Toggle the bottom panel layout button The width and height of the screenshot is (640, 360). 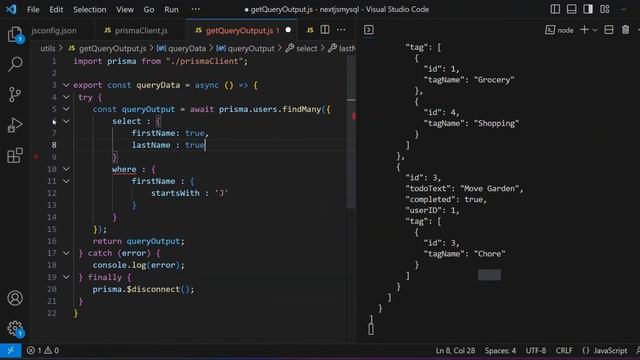(x=571, y=9)
